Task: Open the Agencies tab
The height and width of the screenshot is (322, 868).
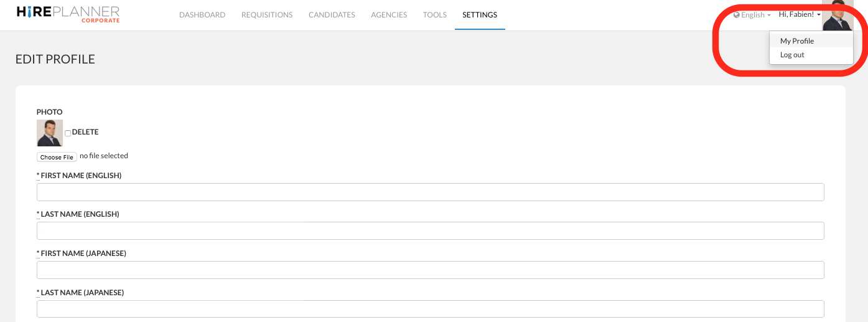Action: click(x=389, y=15)
